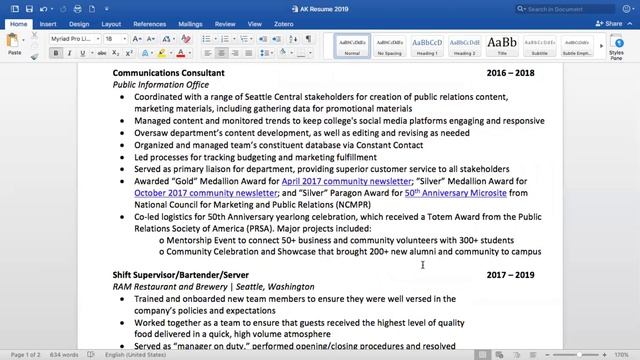Screen dimensions: 640x360
Task: Click the Format Painter brush icon
Action: 34,57
